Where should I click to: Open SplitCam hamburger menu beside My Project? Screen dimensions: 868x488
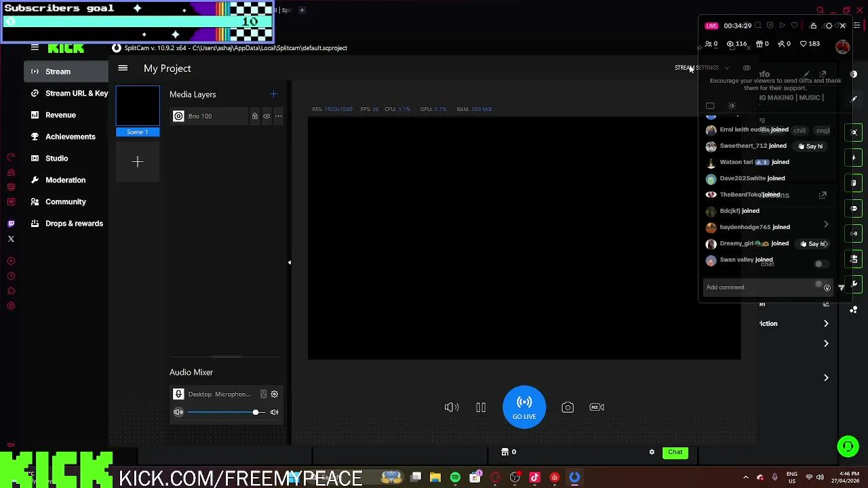pos(123,68)
